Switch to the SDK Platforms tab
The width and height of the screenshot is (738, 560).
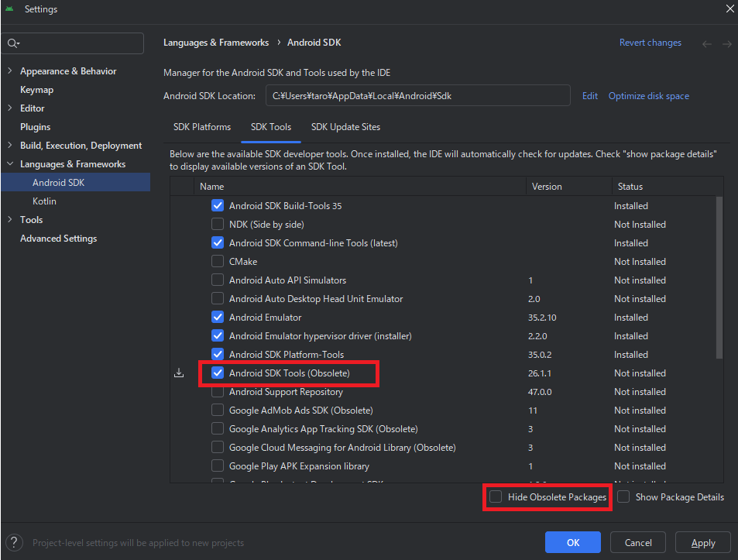202,127
